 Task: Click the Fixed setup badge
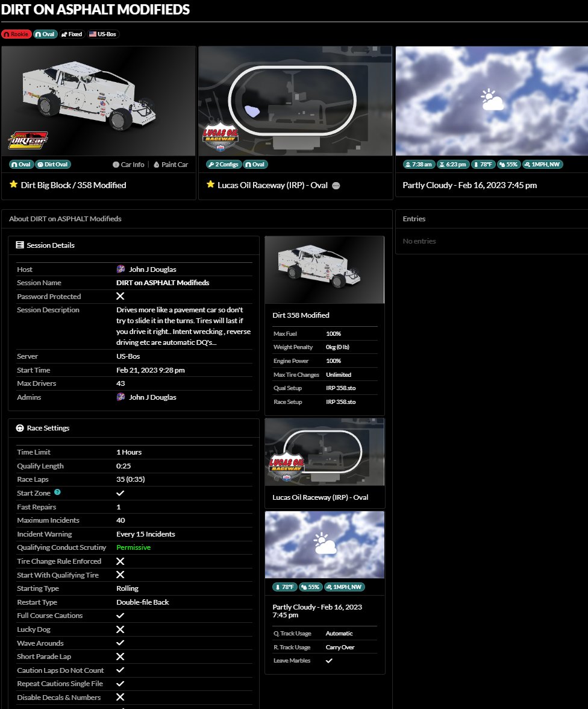pos(72,34)
